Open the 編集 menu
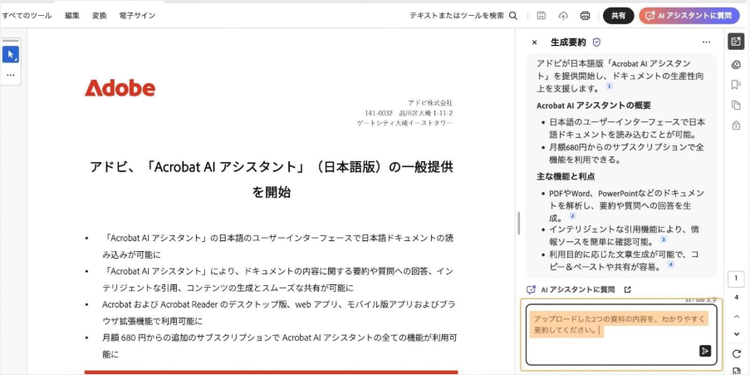Screen dimensions: 750x375 (72, 16)
